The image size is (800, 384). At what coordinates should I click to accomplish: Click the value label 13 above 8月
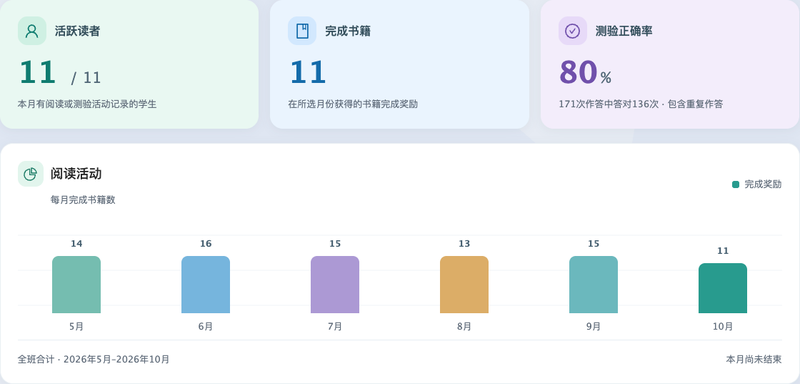coord(464,244)
